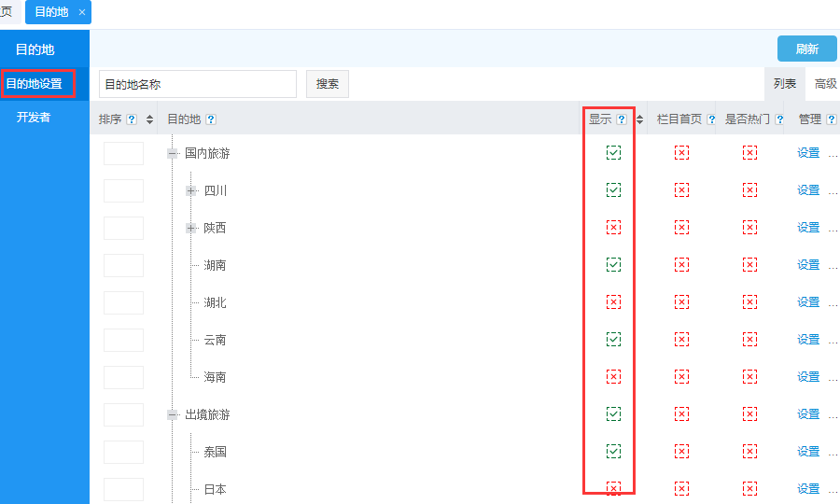
Task: Disable 显示 for 湖南 row
Action: [x=613, y=265]
